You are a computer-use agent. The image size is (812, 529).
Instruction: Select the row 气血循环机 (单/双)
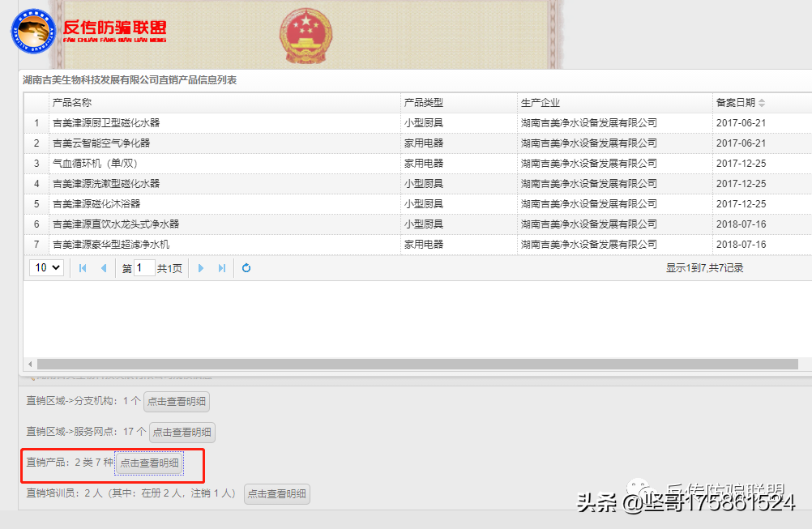(417, 164)
